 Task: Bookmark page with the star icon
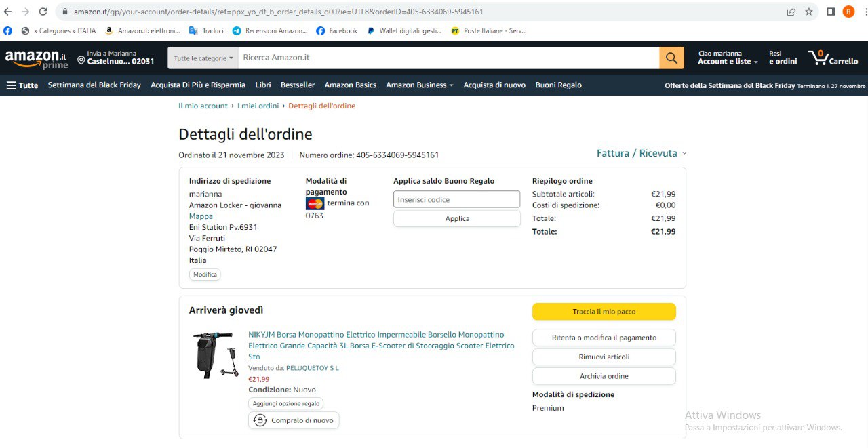click(x=809, y=12)
